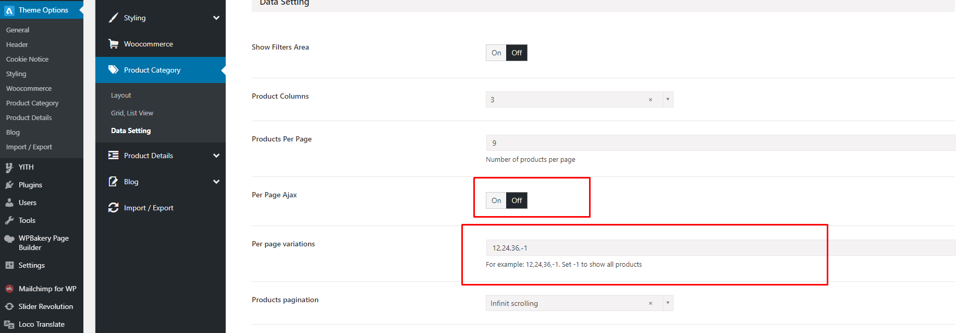Clear the Product Columns selected value

[x=651, y=100]
